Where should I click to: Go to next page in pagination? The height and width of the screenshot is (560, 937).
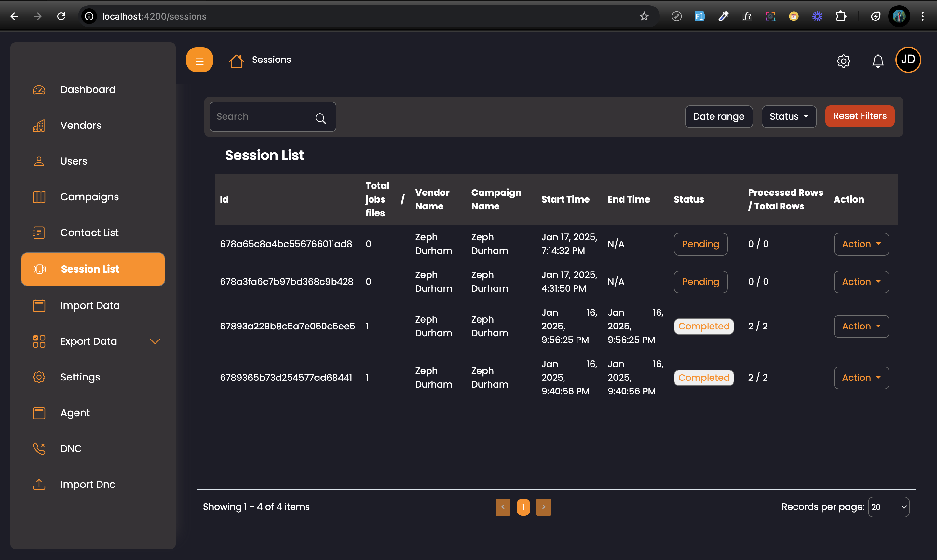[x=544, y=507]
